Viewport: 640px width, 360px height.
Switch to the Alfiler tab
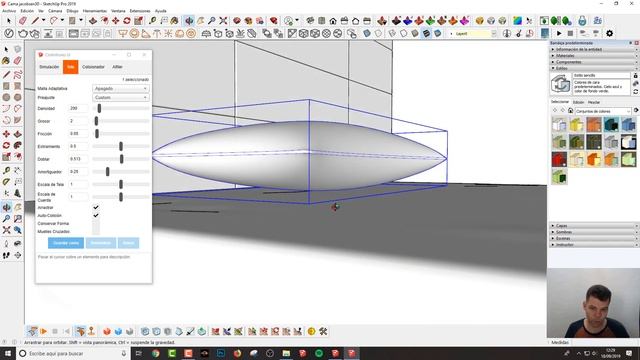pos(118,67)
